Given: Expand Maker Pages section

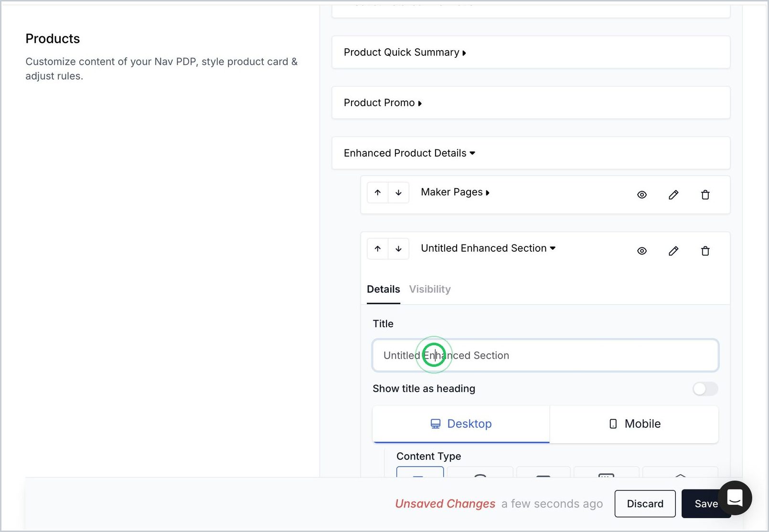Looking at the screenshot, I should (455, 192).
